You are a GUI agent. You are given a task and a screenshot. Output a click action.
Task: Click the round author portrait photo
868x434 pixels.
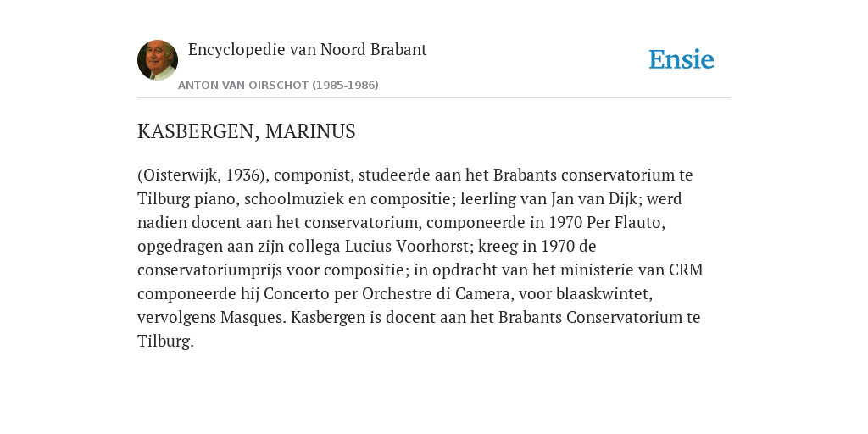pos(157,60)
